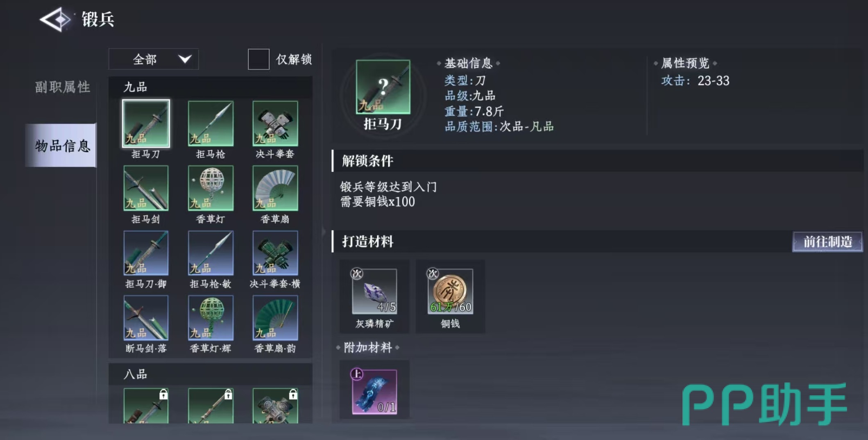Switch to the 副职属性 tab
Image resolution: width=868 pixels, height=440 pixels.
(x=62, y=87)
